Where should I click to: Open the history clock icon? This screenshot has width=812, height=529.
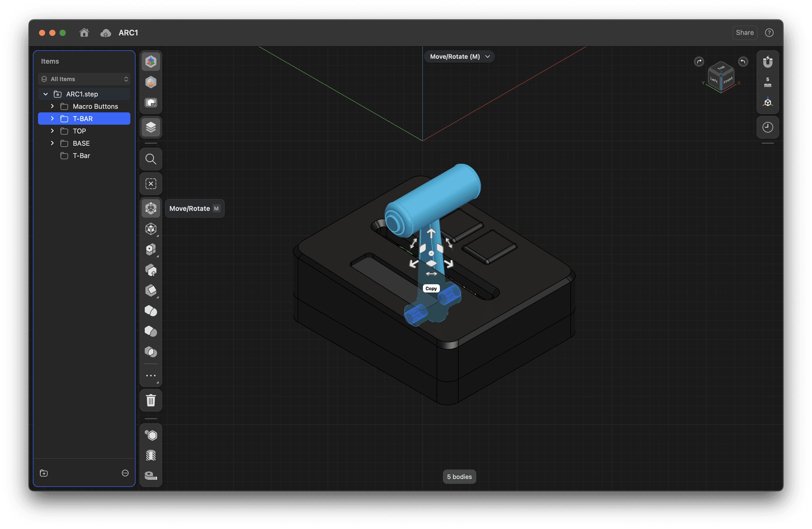[767, 127]
